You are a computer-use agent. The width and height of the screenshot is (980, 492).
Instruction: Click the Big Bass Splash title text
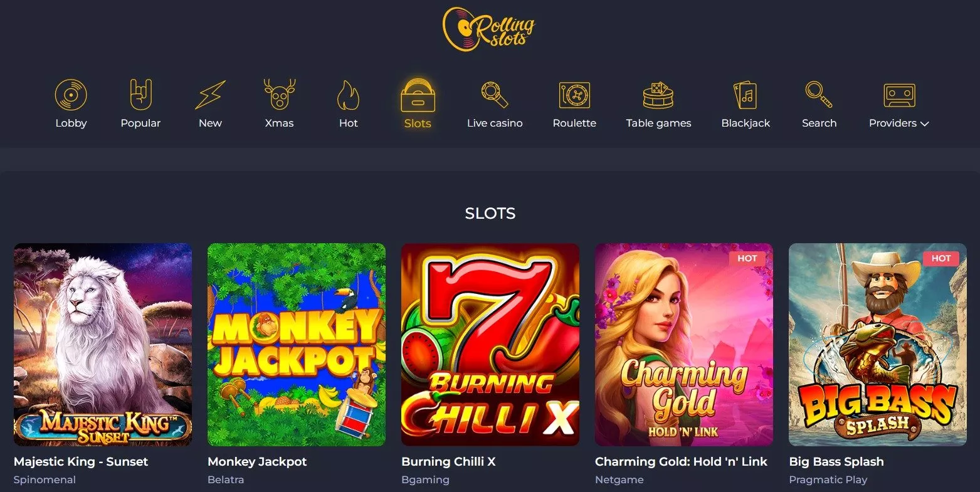[x=836, y=462]
